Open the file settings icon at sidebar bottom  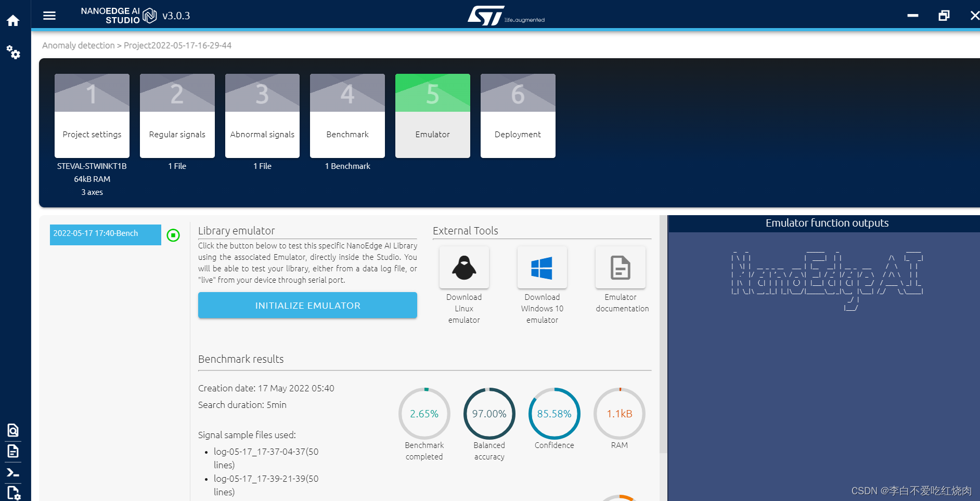(13, 493)
